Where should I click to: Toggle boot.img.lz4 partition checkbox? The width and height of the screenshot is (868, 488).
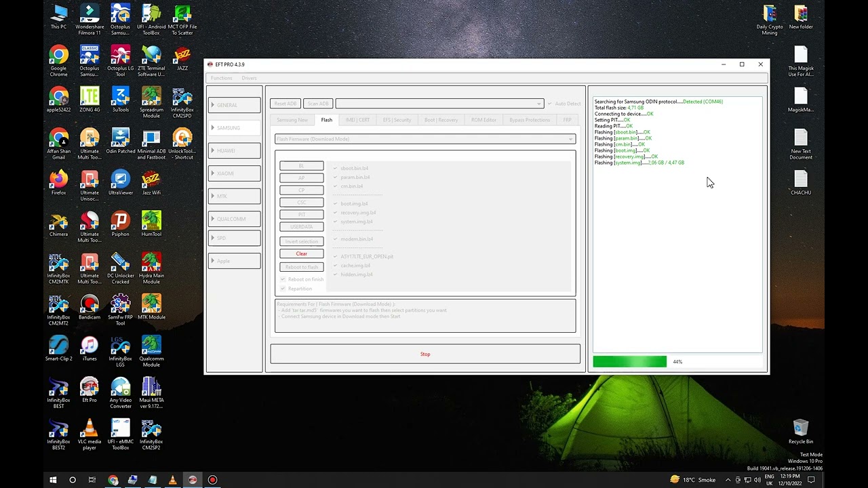(335, 203)
